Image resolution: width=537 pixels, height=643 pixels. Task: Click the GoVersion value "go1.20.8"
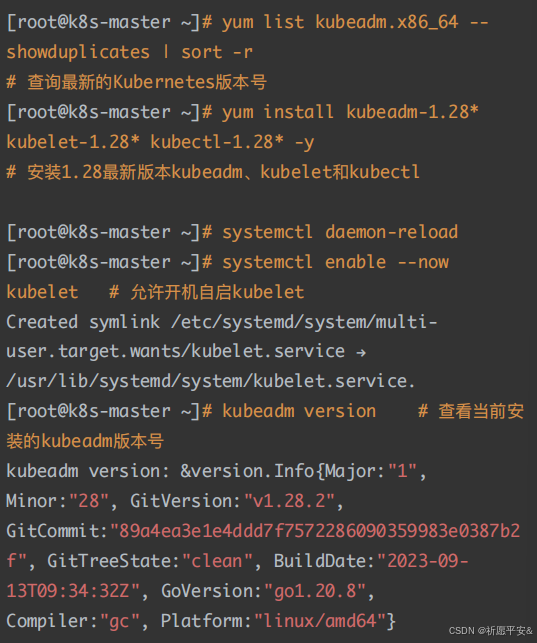(x=315, y=591)
